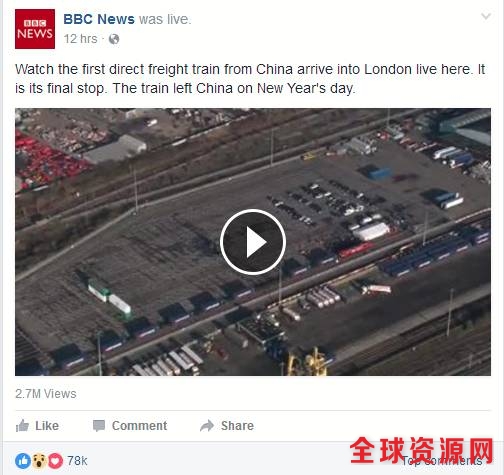Click the blue Like reaction badge
Screen dimensions: 504x475
23,461
